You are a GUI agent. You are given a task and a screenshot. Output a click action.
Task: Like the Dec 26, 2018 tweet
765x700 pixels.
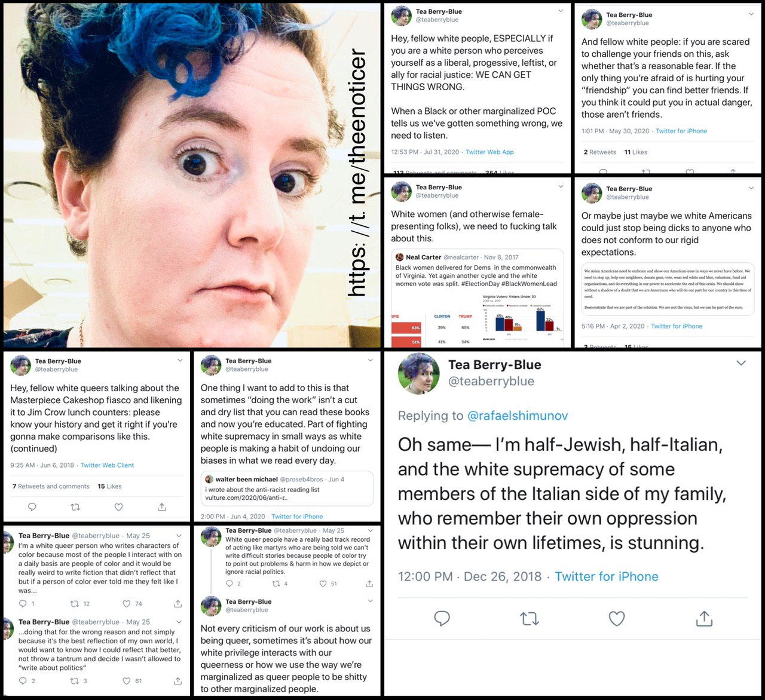click(x=617, y=619)
